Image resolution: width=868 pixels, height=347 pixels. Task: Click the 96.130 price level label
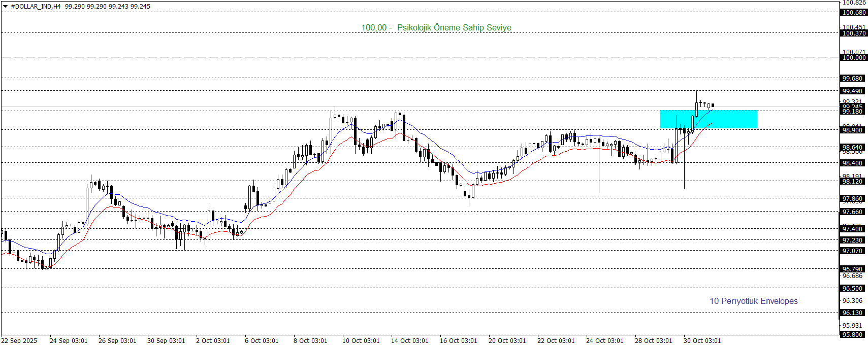pos(852,313)
